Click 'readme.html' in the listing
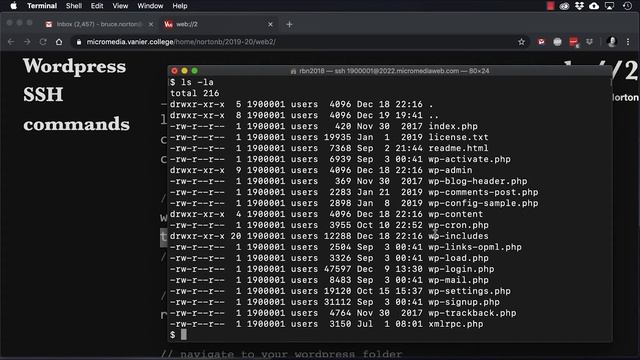This screenshot has width=640, height=360. coord(458,149)
